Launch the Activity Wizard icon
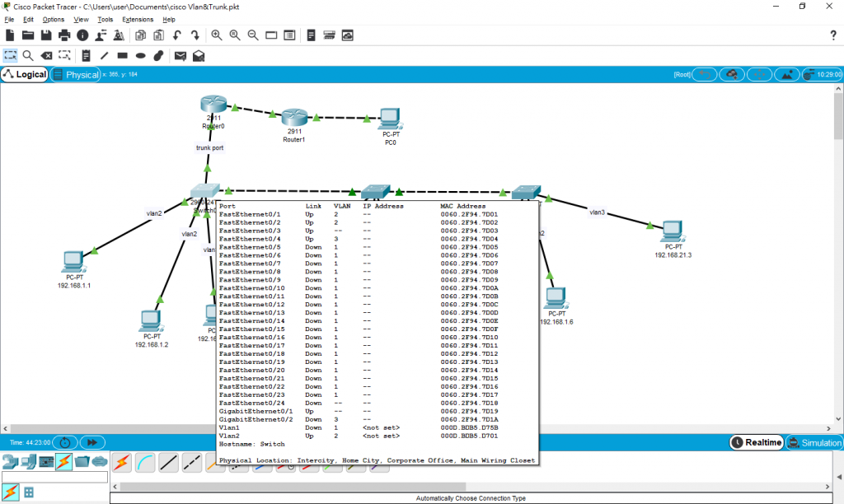This screenshot has height=504, width=844. point(119,35)
